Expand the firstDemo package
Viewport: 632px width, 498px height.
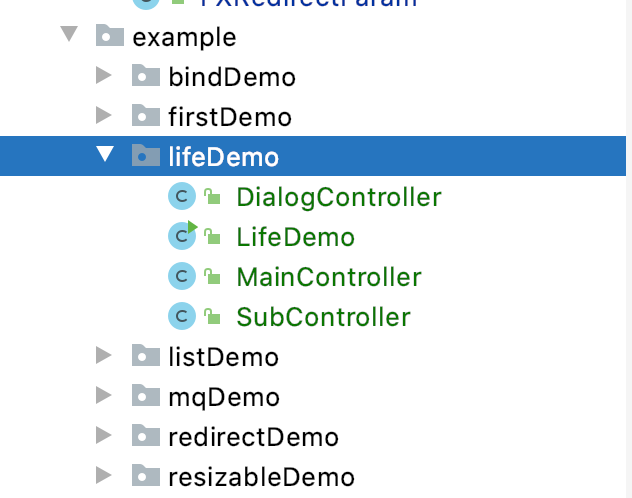(104, 116)
